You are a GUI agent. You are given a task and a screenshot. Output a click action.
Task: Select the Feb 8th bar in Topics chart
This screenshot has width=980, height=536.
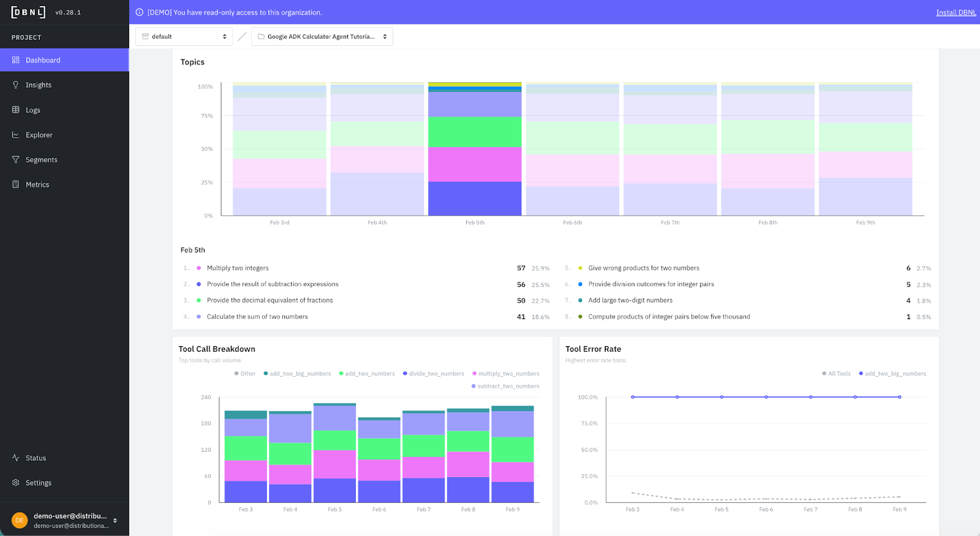point(768,149)
